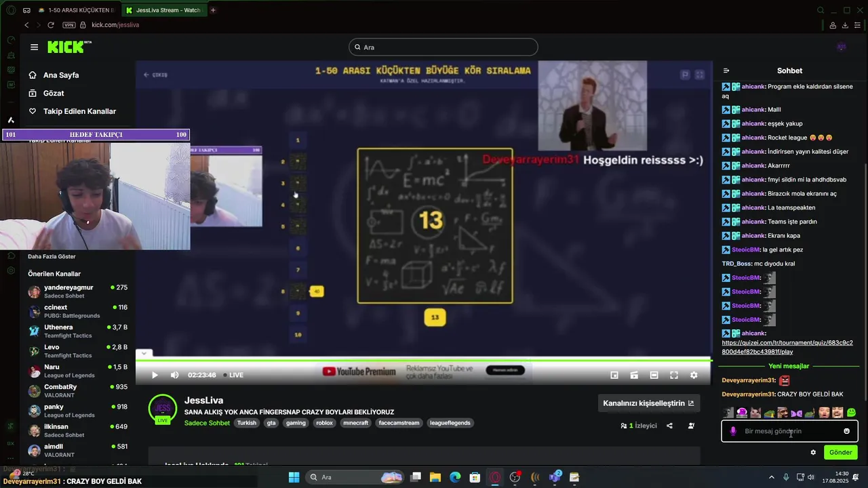
Task: Open the browser account icon
Action: click(832, 25)
